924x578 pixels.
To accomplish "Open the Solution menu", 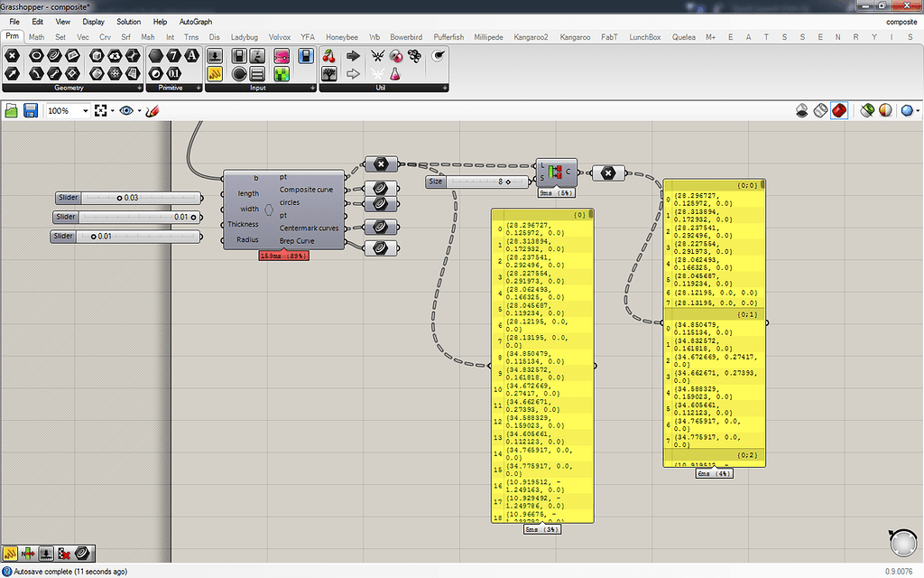I will click(128, 21).
